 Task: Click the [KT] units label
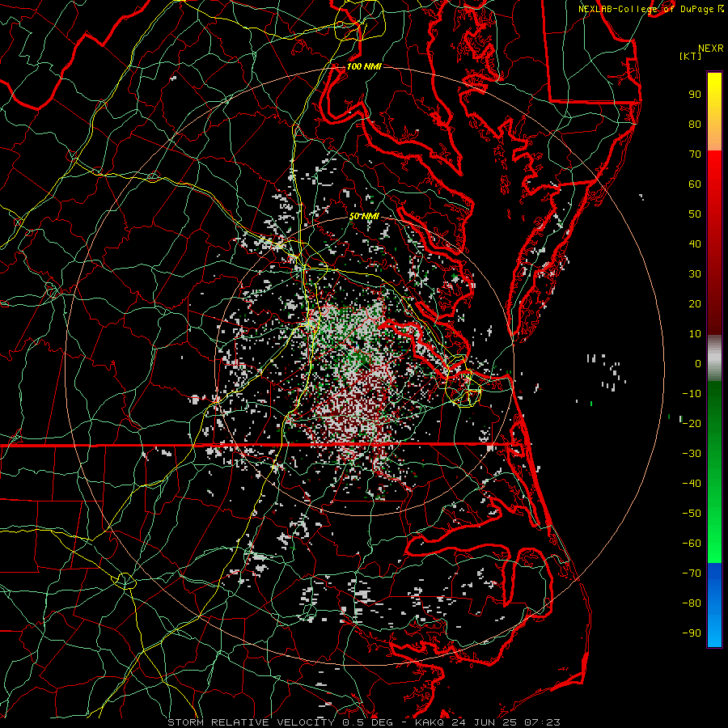(x=691, y=56)
